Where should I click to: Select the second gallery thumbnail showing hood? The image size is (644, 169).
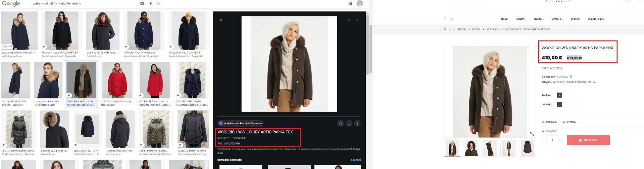point(471,148)
